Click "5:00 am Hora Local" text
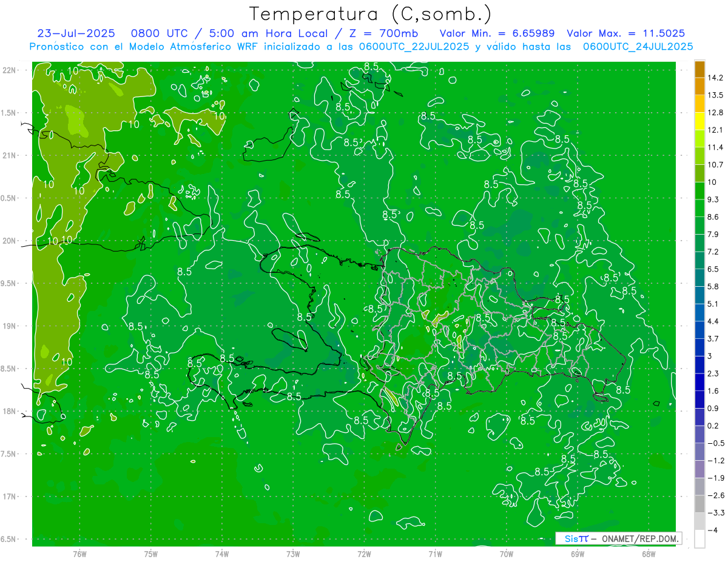728x562 pixels. point(269,33)
